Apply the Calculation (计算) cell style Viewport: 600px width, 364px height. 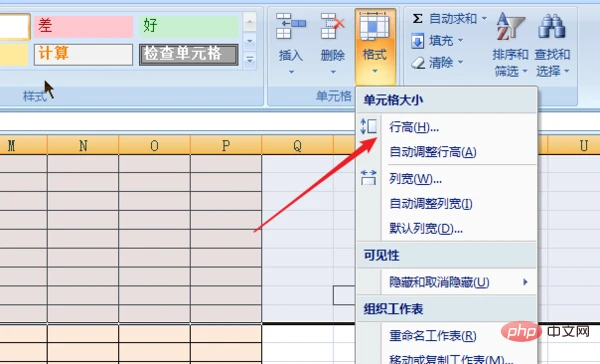point(83,54)
